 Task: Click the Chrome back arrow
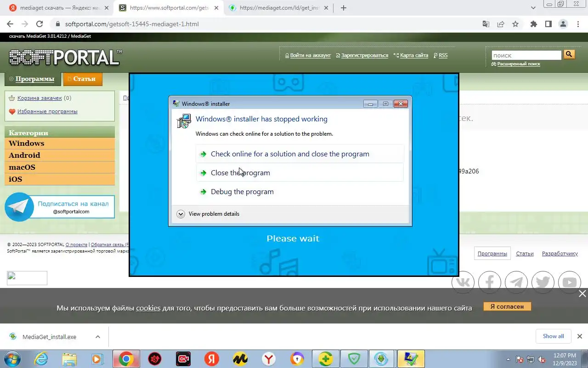[x=10, y=24]
